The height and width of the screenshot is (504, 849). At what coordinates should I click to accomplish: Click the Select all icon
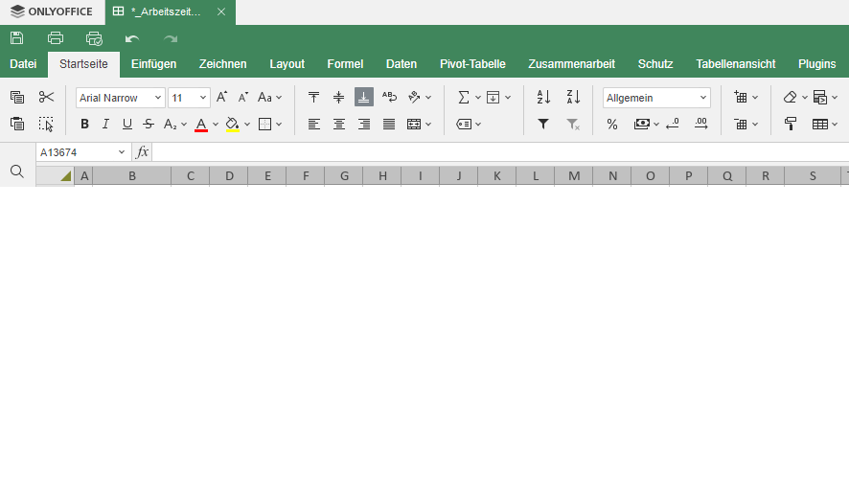46,124
